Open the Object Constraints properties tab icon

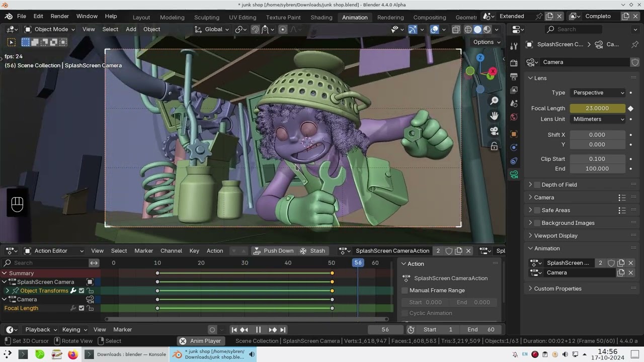(514, 161)
